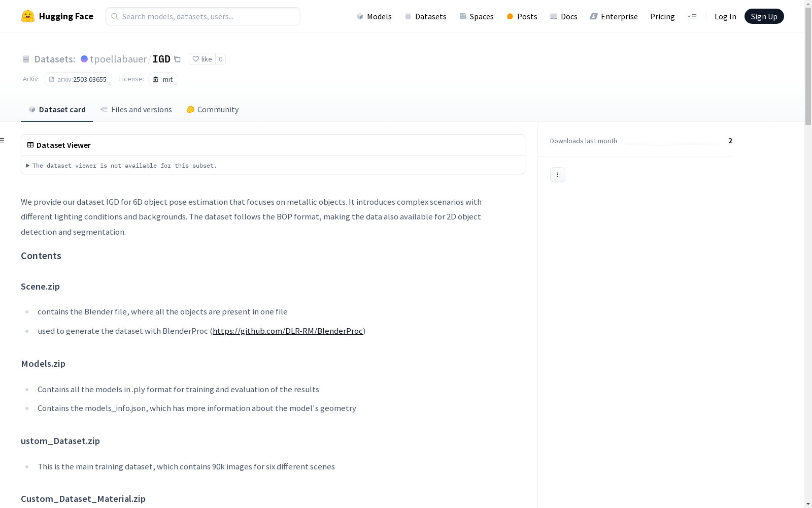Click the mit license tag
The height and width of the screenshot is (508, 812).
[163, 79]
